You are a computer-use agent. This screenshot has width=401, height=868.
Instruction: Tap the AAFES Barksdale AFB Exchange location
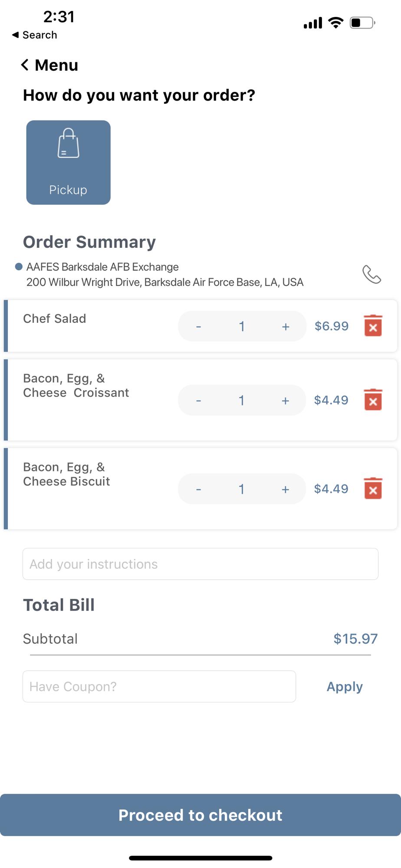click(x=102, y=267)
